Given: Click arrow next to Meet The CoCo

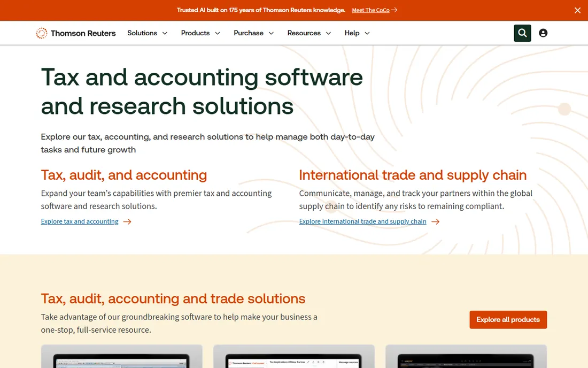Looking at the screenshot, I should (394, 10).
